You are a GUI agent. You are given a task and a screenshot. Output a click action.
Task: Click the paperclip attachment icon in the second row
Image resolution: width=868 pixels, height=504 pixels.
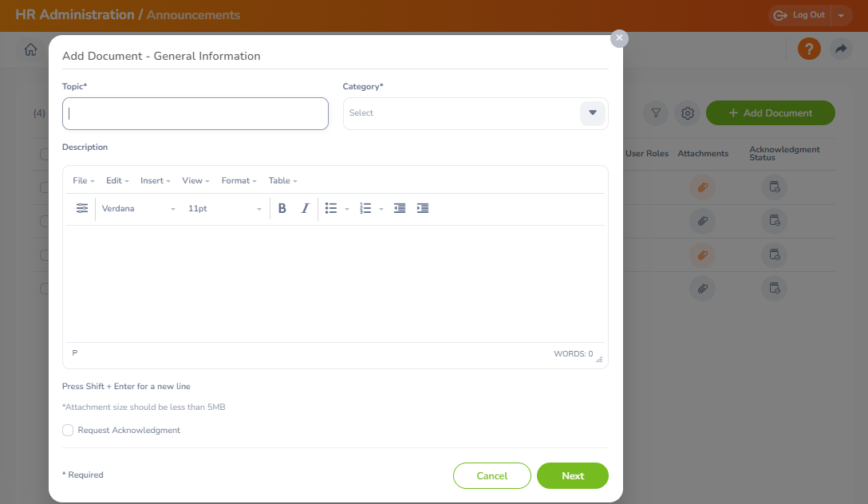point(702,221)
